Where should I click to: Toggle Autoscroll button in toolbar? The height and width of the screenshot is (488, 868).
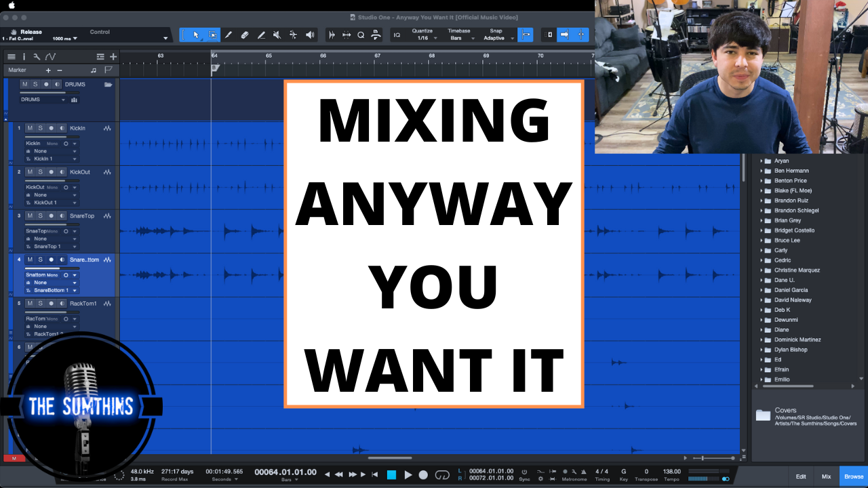pyautogui.click(x=564, y=35)
